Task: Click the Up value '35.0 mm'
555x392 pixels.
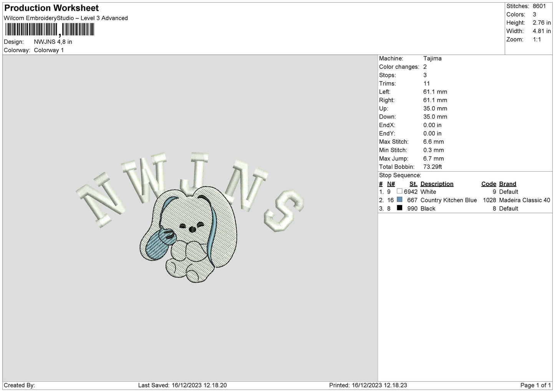Action: coord(435,109)
